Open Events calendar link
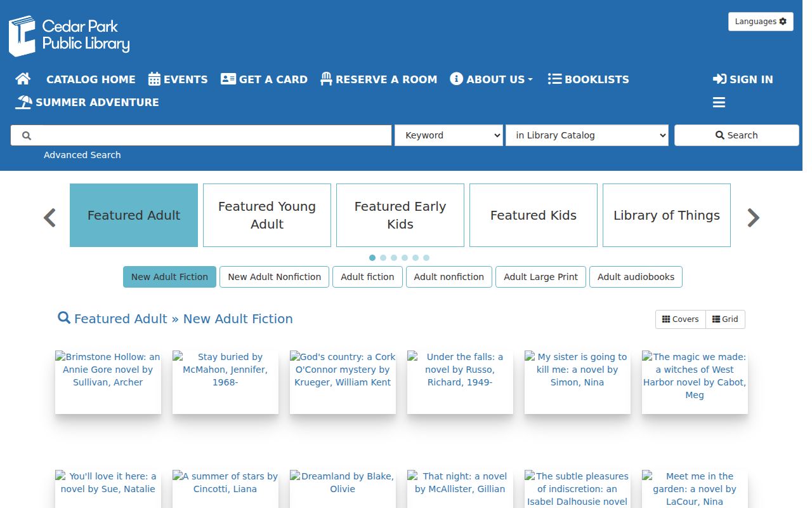The width and height of the screenshot is (812, 508). 178,79
